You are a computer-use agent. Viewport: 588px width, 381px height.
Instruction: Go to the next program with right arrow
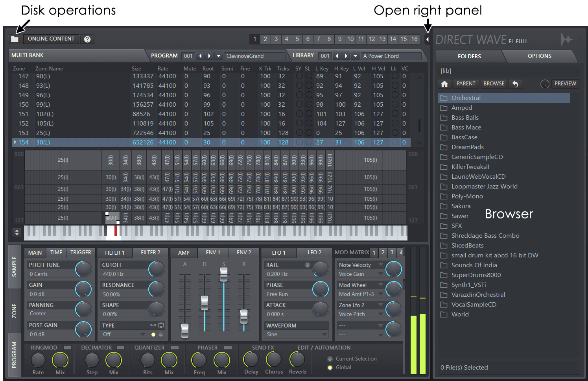click(210, 56)
